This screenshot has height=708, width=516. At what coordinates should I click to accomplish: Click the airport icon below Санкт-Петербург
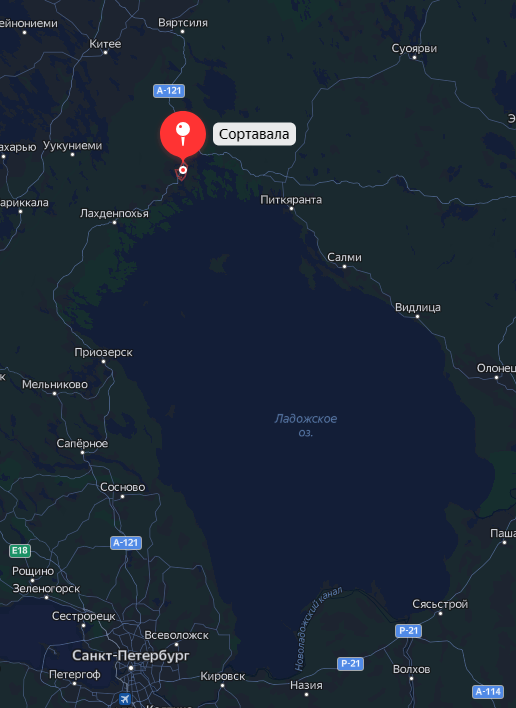[125, 699]
